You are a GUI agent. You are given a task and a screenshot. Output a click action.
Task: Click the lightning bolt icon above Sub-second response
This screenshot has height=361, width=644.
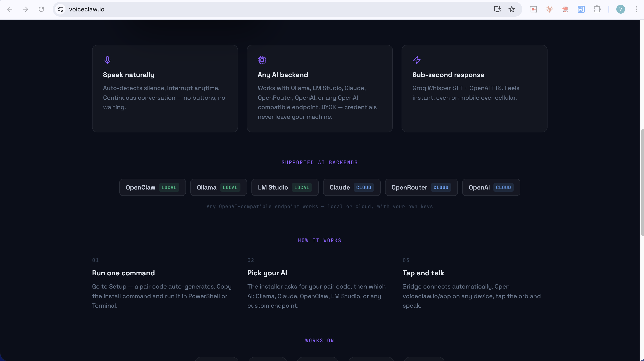pos(417,60)
